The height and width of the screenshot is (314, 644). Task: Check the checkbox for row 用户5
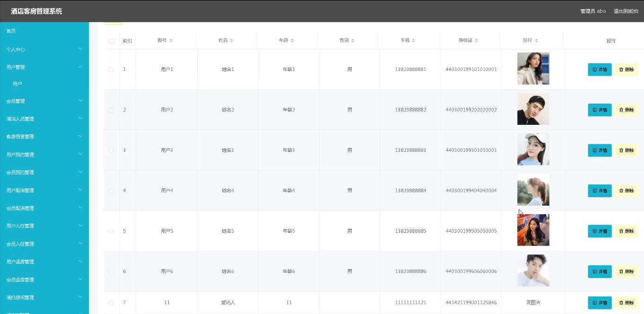tap(111, 231)
